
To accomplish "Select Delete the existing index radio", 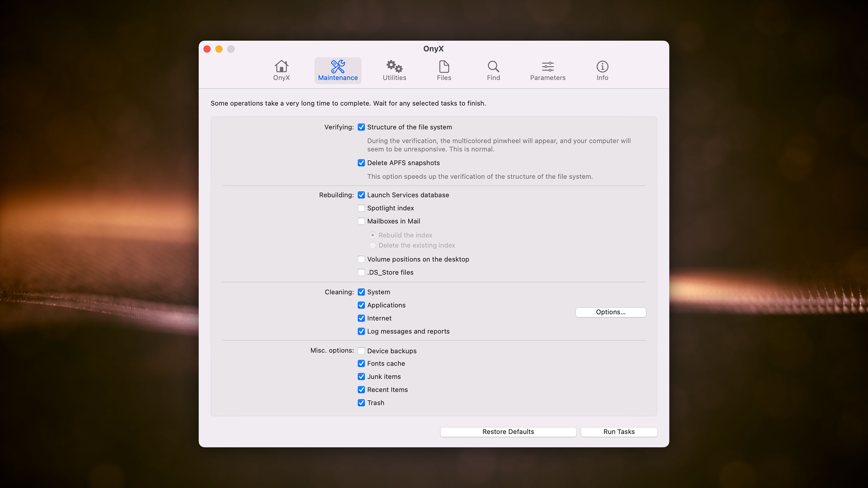I will (x=372, y=245).
